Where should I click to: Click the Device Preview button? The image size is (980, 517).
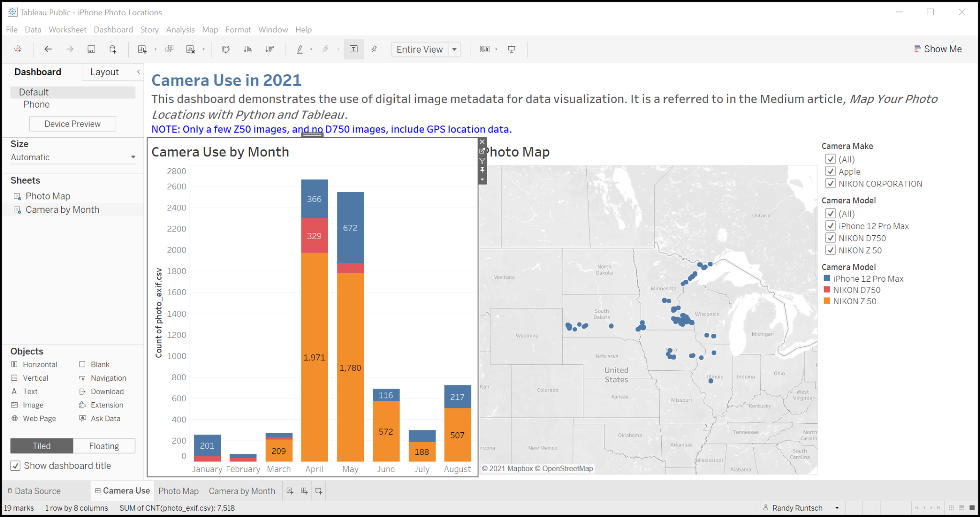coord(73,124)
